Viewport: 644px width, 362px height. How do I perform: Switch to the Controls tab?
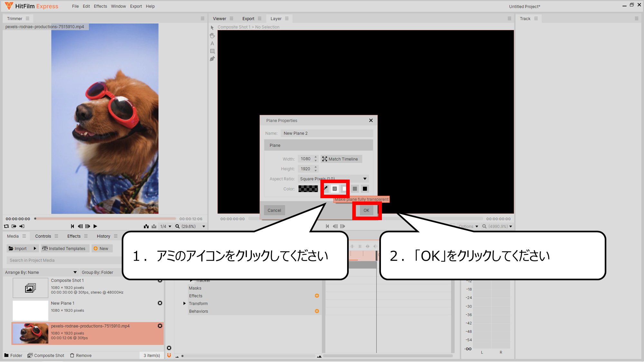coord(43,236)
